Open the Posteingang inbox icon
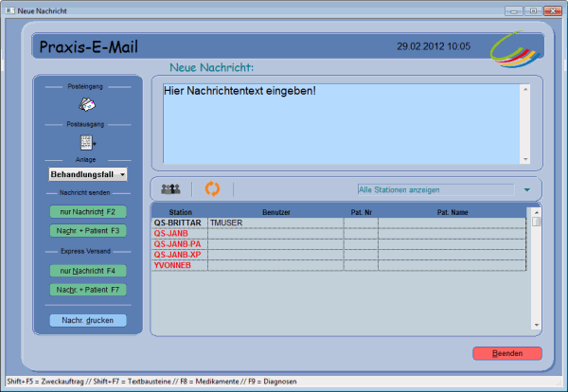 tap(87, 104)
